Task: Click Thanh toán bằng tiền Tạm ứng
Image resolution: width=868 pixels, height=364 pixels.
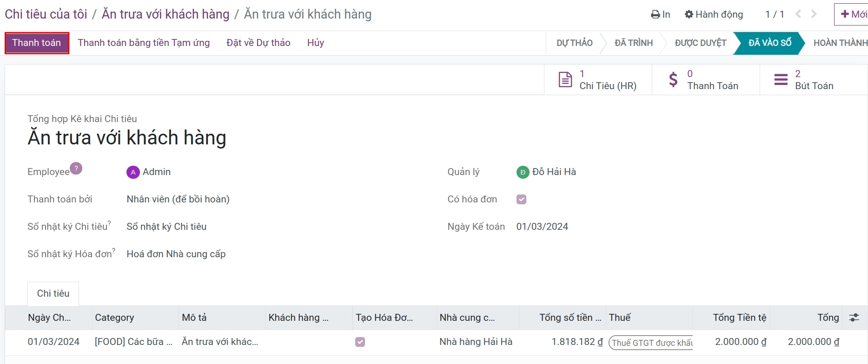Action: pyautogui.click(x=144, y=43)
